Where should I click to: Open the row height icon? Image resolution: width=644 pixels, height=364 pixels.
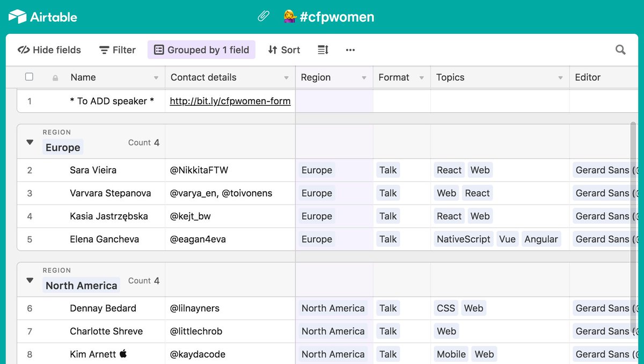point(323,50)
